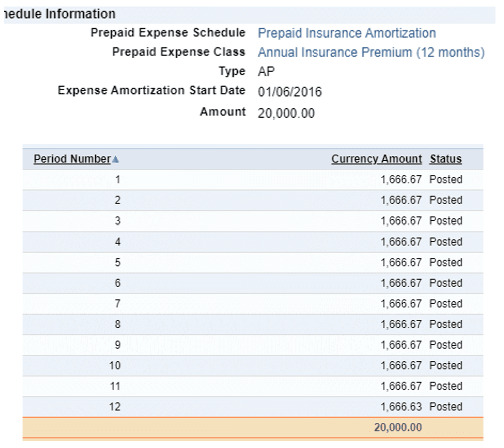This screenshot has height=448, width=504.
Task: Click the Posted status in period 11 row
Action: pyautogui.click(x=446, y=386)
